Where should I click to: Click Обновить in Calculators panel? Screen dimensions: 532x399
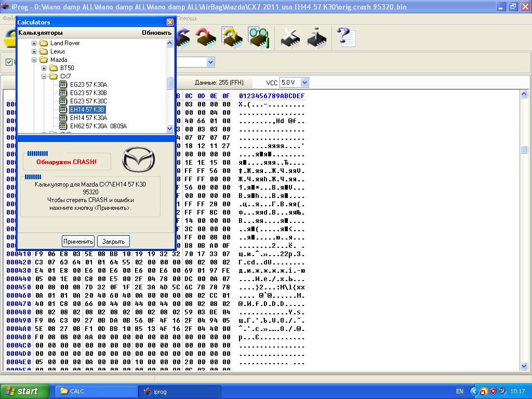156,33
